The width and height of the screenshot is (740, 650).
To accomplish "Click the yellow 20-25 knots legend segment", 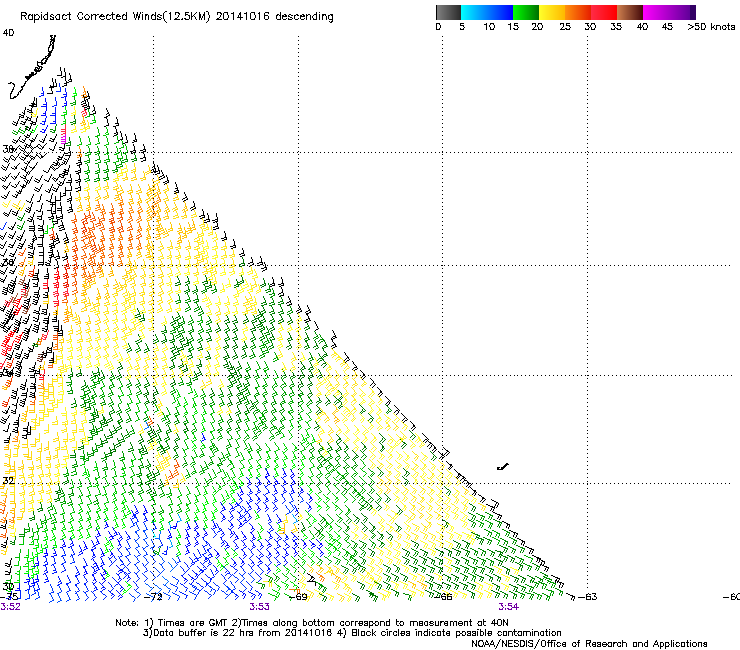I will tap(552, 12).
